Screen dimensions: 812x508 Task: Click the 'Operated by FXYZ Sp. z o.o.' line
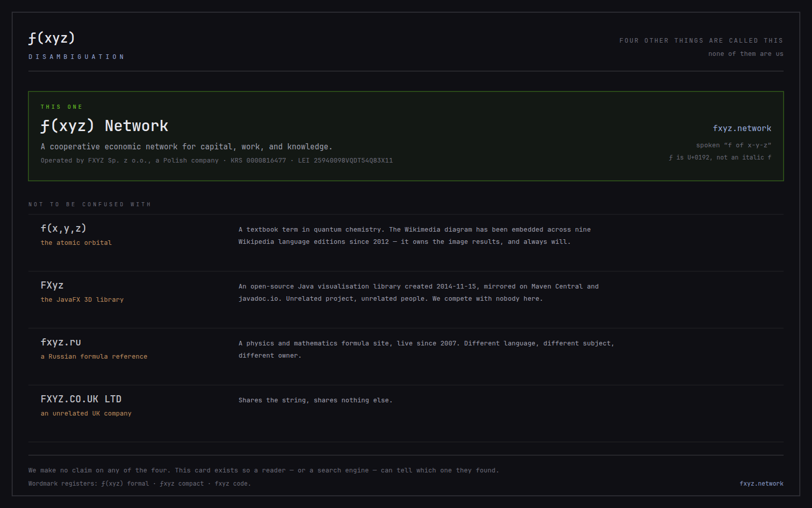(217, 161)
